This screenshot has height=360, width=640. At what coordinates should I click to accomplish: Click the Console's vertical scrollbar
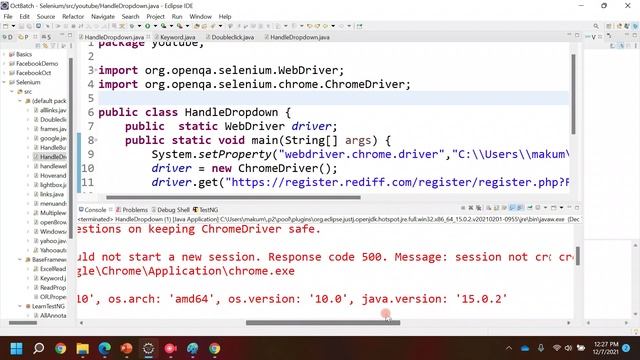(x=578, y=256)
